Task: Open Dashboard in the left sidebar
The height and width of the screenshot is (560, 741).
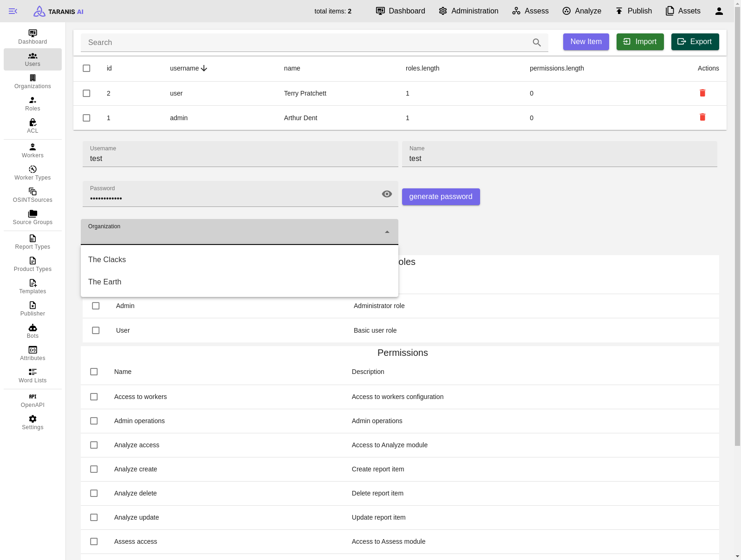Action: [x=32, y=37]
